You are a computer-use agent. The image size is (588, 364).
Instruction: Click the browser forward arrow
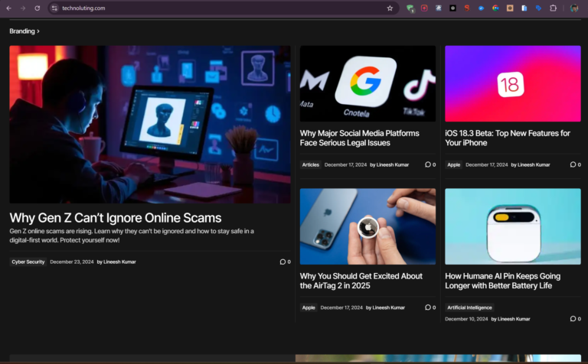pyautogui.click(x=23, y=8)
